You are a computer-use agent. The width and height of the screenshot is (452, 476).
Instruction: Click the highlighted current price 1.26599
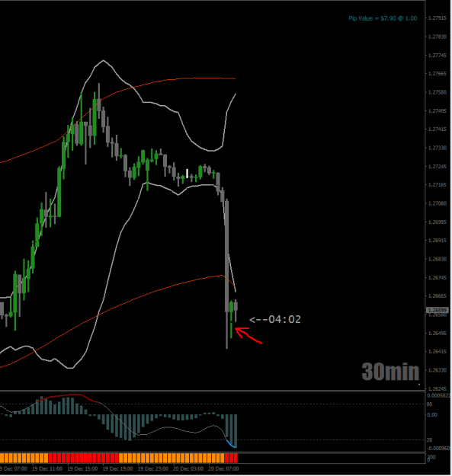pos(438,310)
